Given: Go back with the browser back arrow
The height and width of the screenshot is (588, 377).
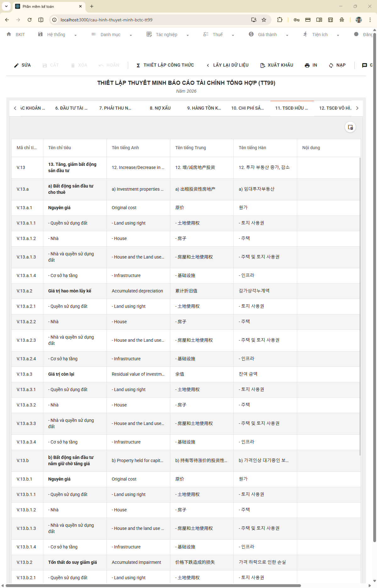Looking at the screenshot, I should click(x=7, y=20).
